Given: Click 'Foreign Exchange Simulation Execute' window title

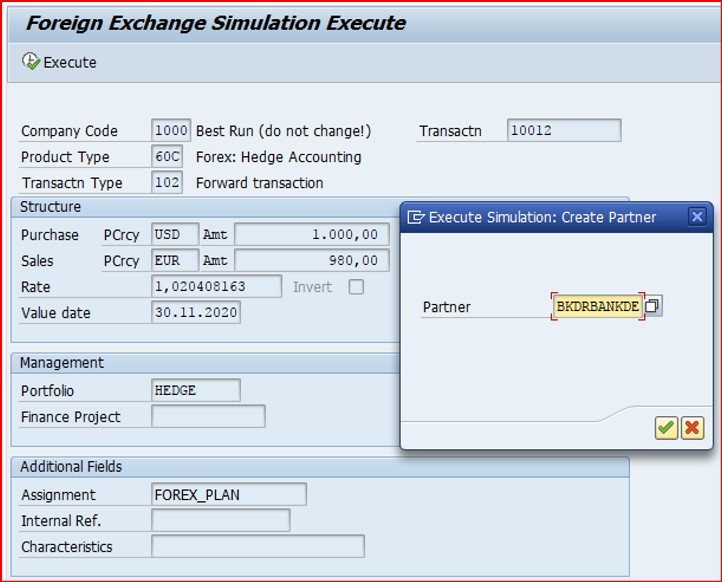Looking at the screenshot, I should [216, 23].
